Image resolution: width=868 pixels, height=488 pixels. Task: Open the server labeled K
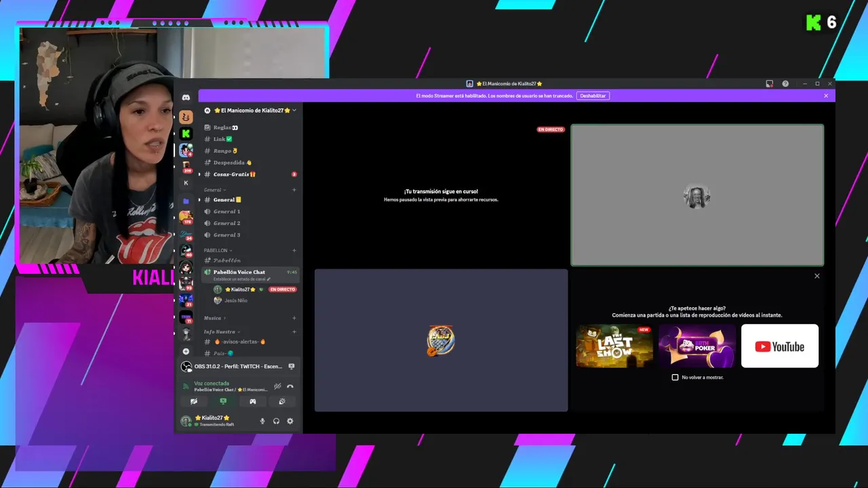tap(186, 183)
